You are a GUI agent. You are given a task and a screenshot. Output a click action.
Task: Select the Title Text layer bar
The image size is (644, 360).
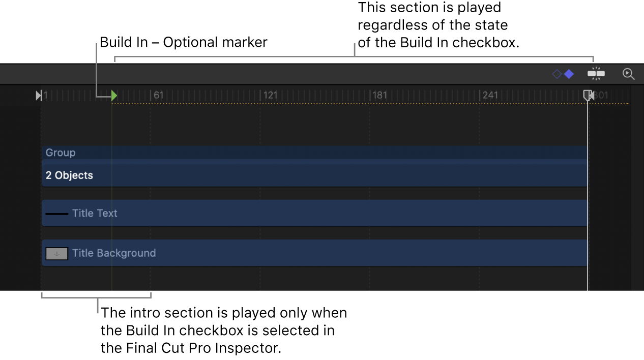254,213
